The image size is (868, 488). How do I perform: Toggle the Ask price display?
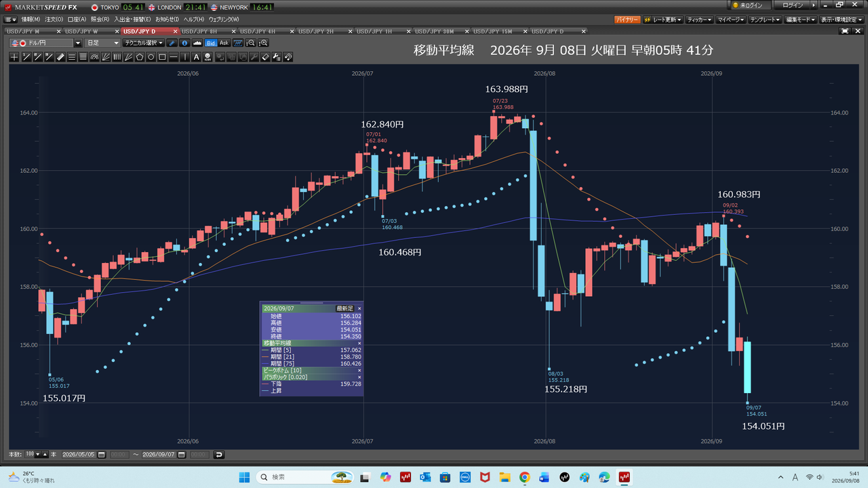[x=224, y=43]
